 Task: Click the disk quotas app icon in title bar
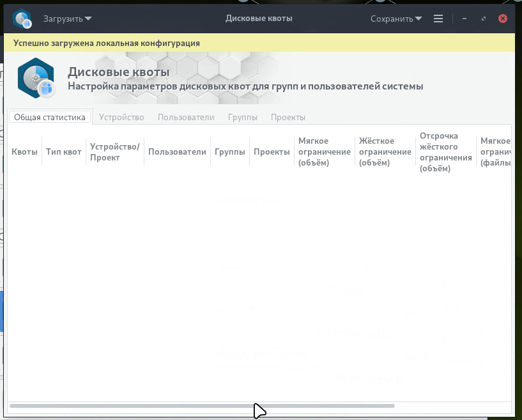[22, 19]
